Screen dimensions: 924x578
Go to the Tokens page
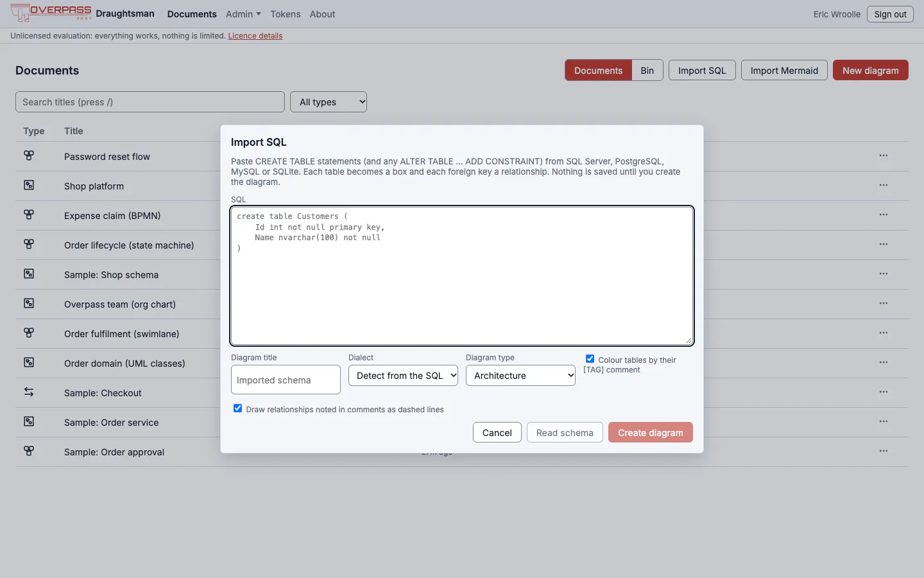tap(285, 14)
